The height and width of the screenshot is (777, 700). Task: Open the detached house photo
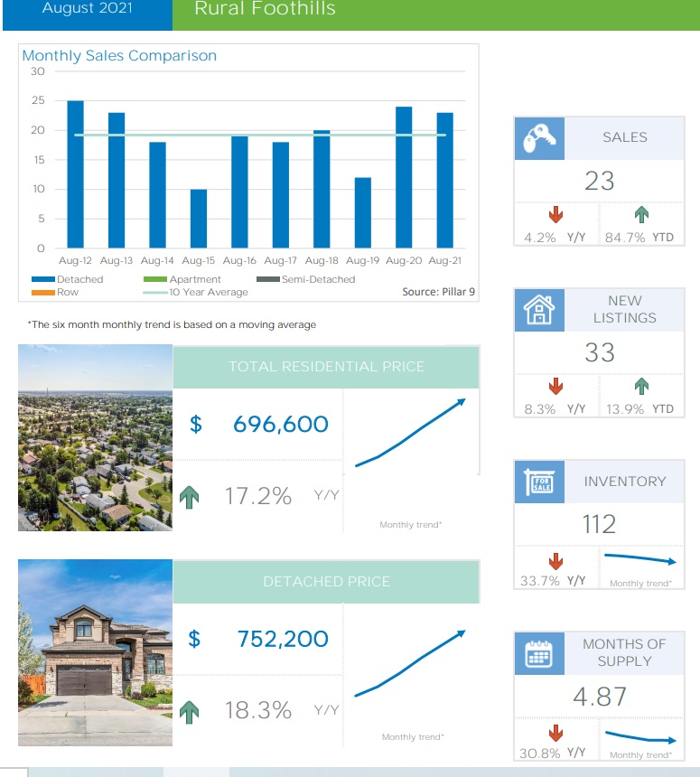coord(95,652)
